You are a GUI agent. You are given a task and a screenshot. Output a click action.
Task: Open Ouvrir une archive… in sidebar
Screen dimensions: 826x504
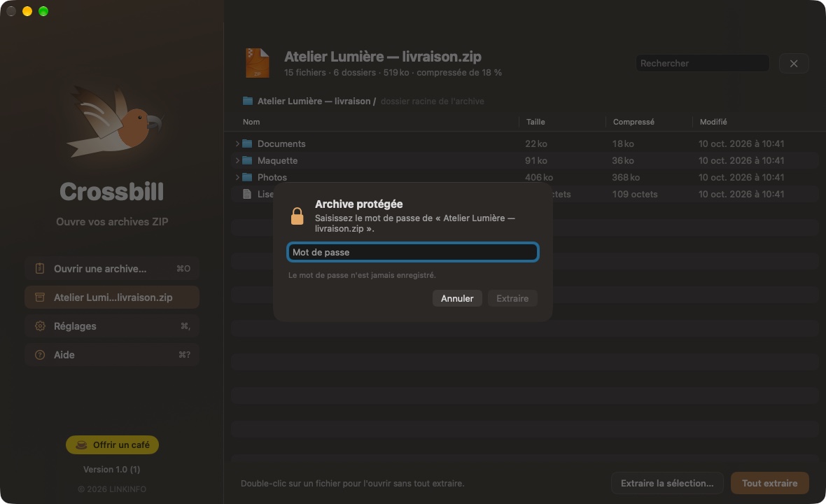tap(112, 269)
